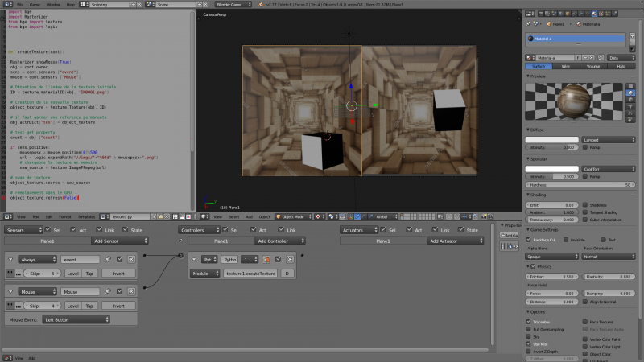Switch to the Wire material type tab
The width and height of the screenshot is (644, 362).
566,66
